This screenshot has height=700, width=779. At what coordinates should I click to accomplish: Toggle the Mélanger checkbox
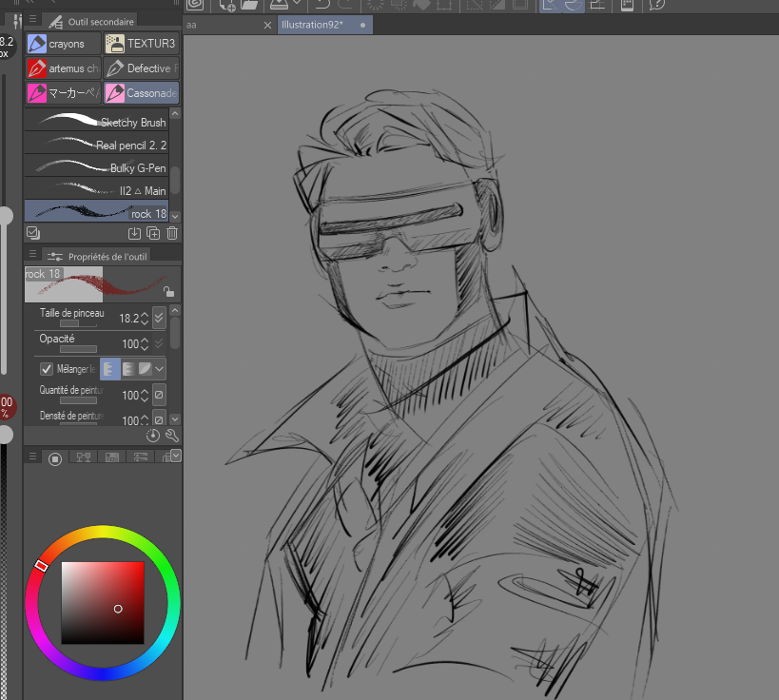[x=47, y=369]
